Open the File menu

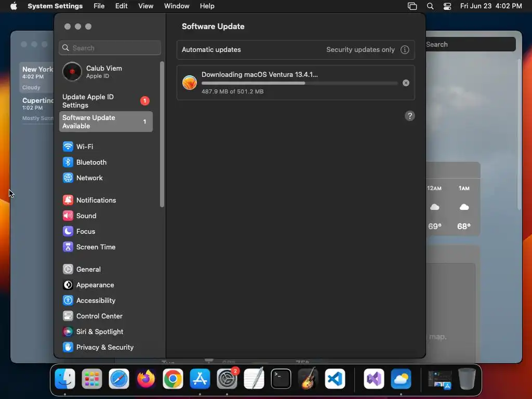99,6
